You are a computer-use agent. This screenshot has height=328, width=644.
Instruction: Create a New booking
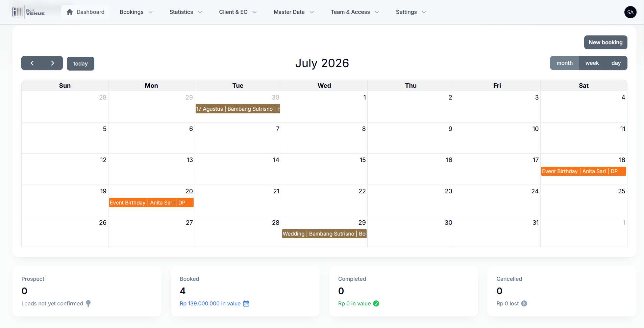tap(605, 42)
